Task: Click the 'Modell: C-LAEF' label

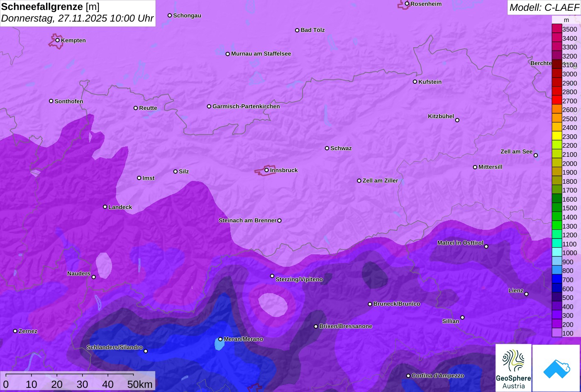Action: coord(544,7)
